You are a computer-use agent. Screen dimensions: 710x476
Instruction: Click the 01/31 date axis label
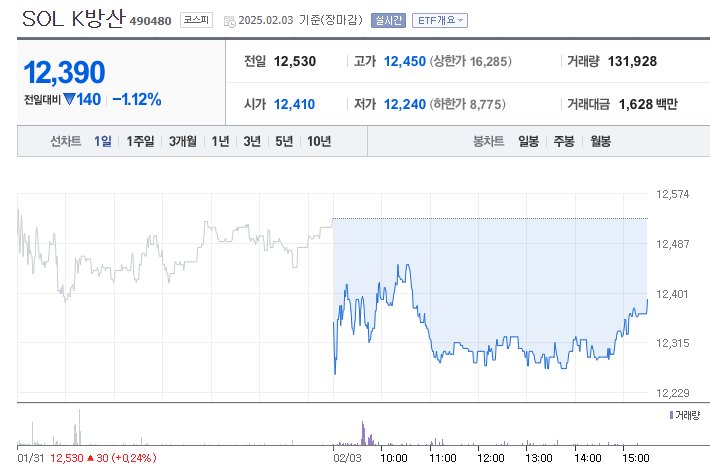[31, 458]
